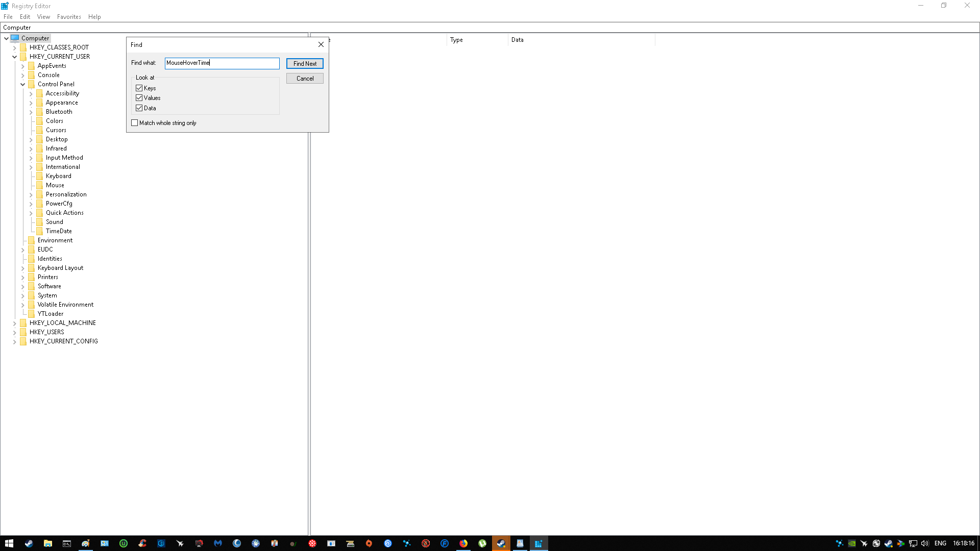This screenshot has height=551, width=980.
Task: Enable Match whole string only
Action: click(x=135, y=122)
